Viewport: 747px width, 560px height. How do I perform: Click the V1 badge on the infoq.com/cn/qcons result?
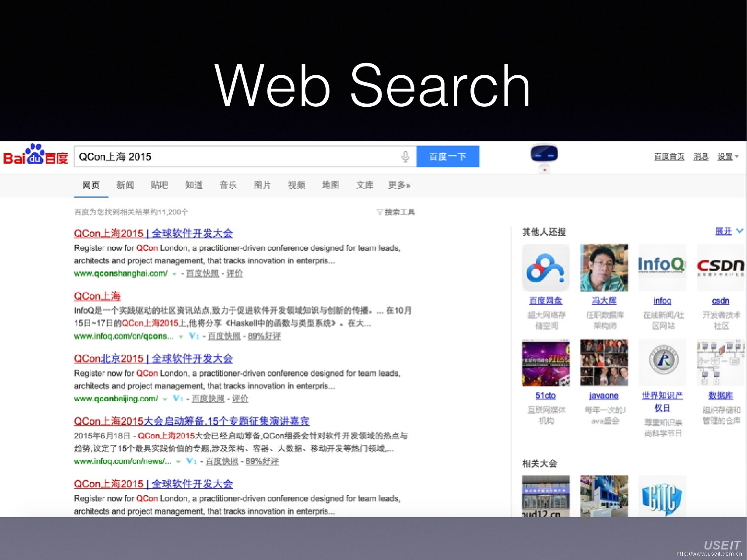[x=194, y=336]
